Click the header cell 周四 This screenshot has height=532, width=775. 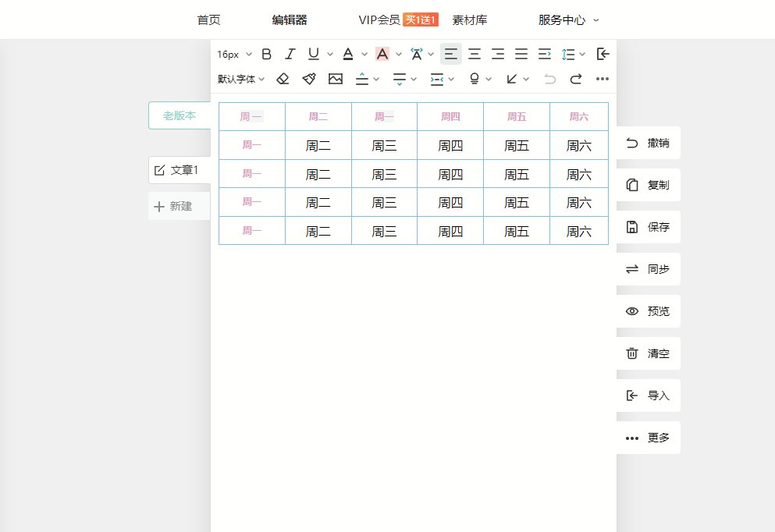tap(450, 116)
